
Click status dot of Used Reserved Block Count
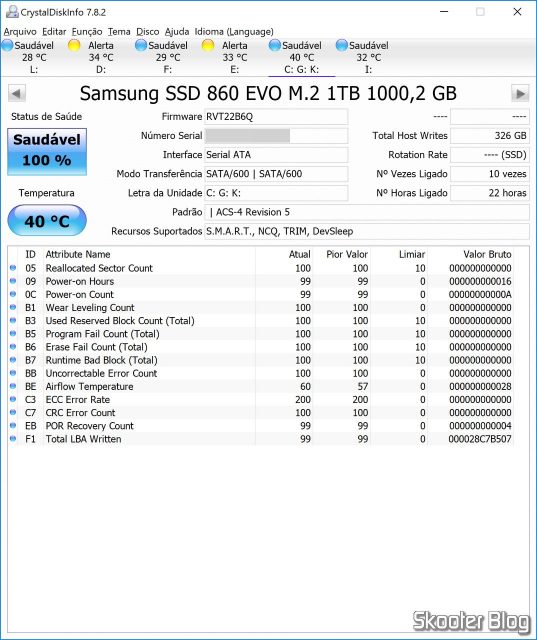point(13,320)
